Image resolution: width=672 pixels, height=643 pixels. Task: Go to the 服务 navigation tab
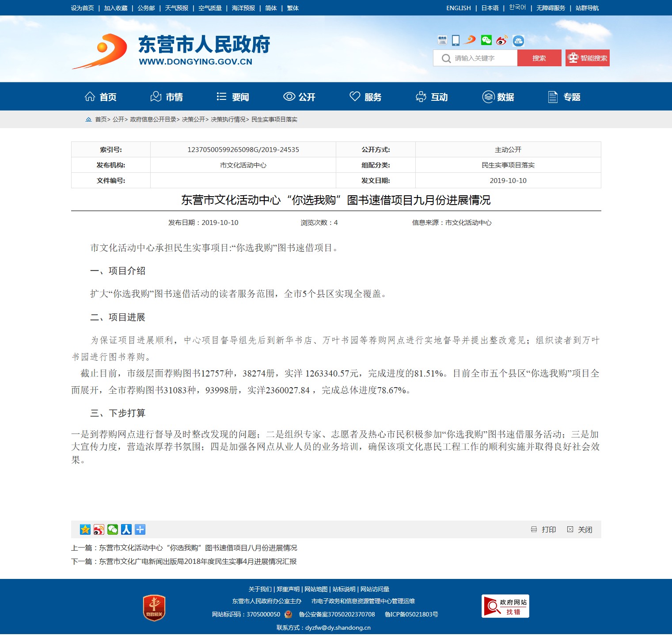(365, 97)
